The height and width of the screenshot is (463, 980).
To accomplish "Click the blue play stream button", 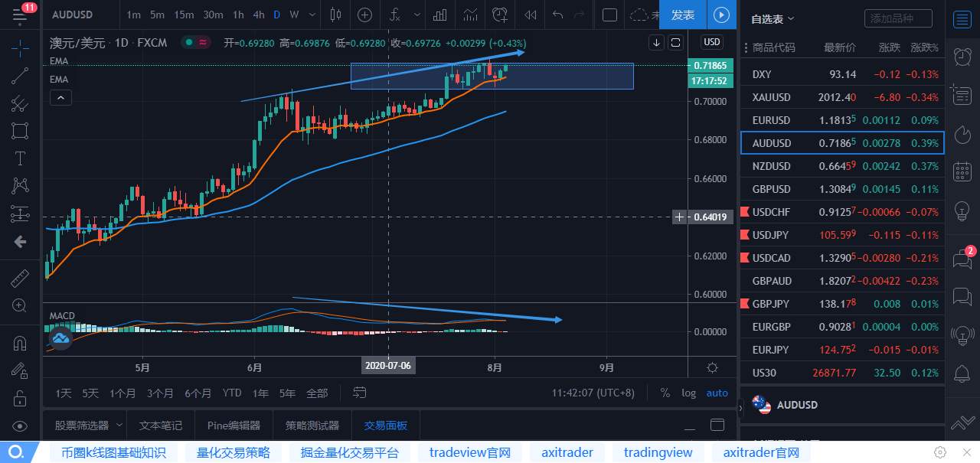I will click(x=721, y=15).
